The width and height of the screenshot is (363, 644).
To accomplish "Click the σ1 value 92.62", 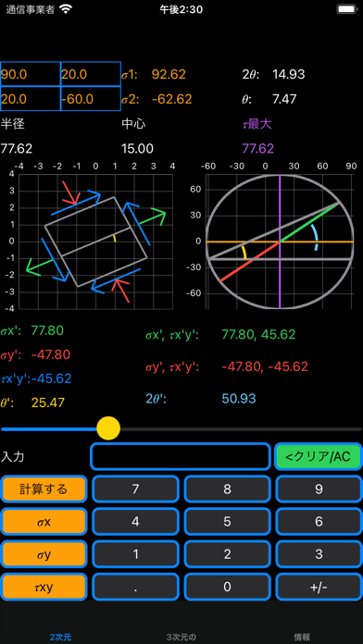I will click(x=169, y=74).
